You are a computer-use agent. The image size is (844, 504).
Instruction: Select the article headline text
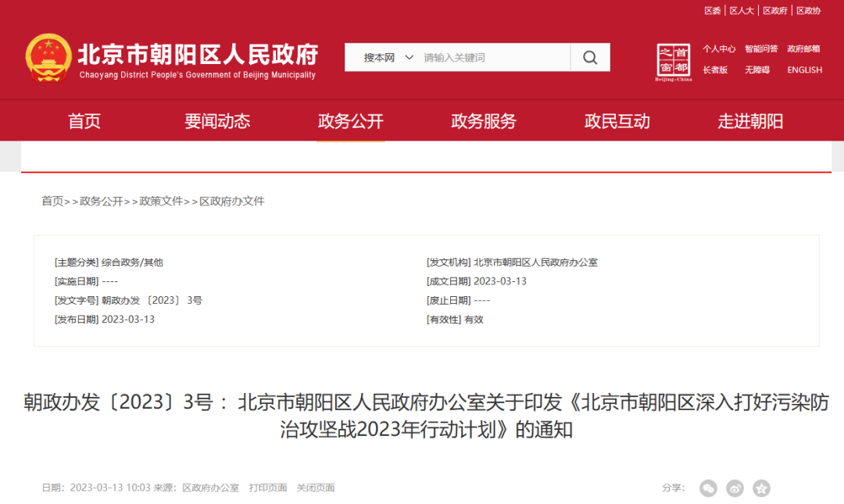(426, 416)
